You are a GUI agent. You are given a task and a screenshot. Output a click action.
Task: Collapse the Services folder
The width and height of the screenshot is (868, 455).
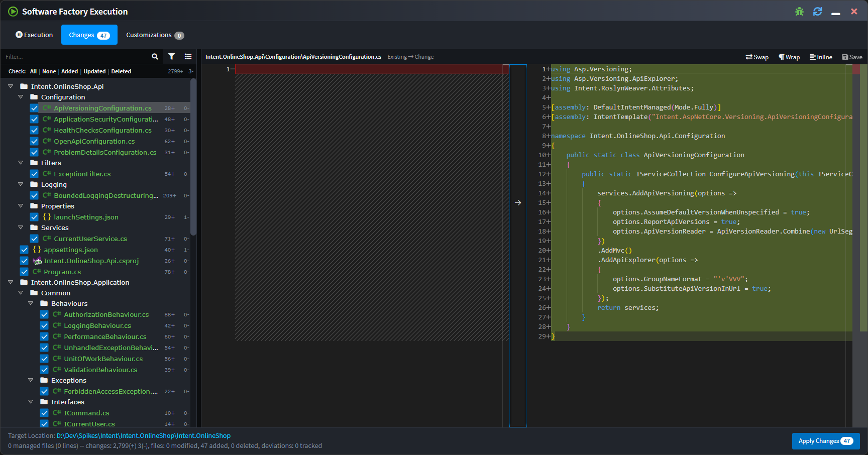(x=21, y=227)
